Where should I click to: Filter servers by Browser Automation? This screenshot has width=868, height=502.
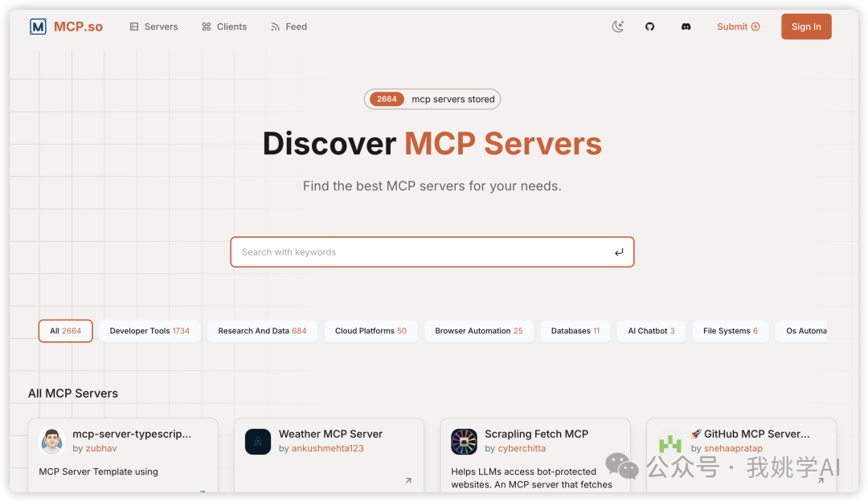click(x=478, y=330)
